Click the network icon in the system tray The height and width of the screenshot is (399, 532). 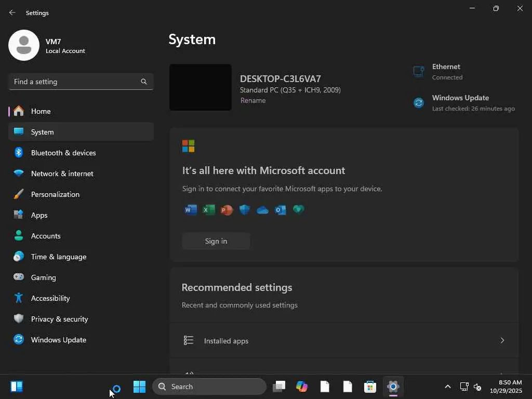[464, 387]
